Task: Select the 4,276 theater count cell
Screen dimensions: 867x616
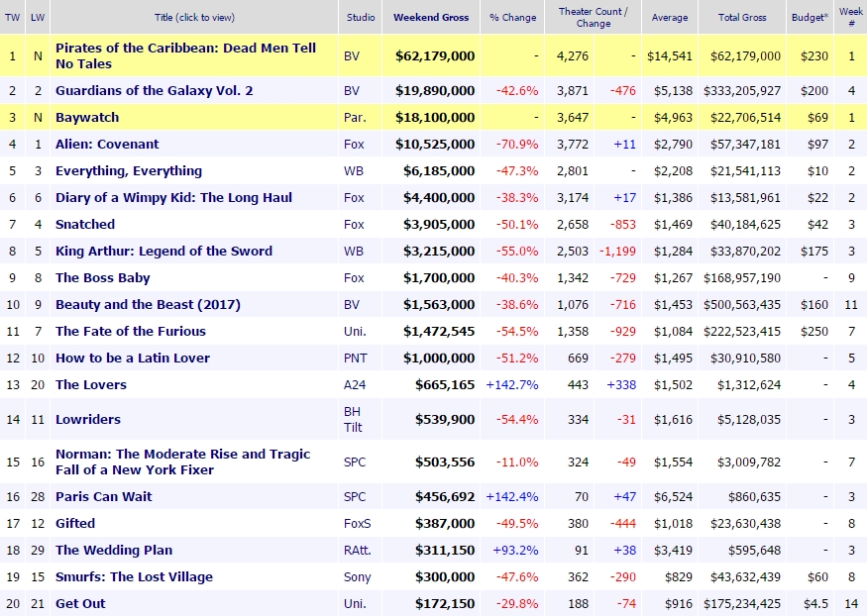Action: (573, 55)
